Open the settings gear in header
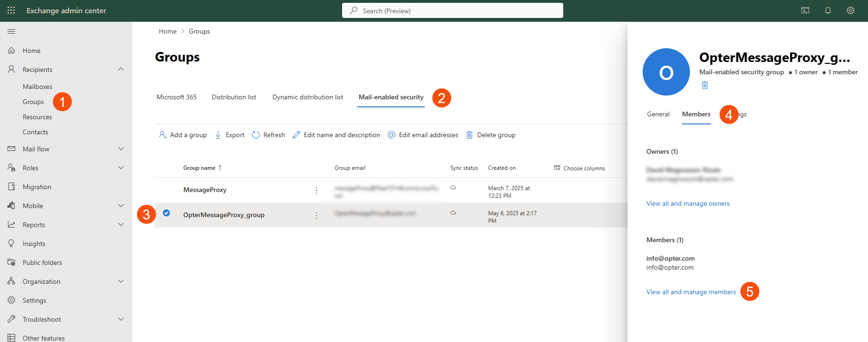Viewport: 868px width, 342px height. click(x=851, y=10)
